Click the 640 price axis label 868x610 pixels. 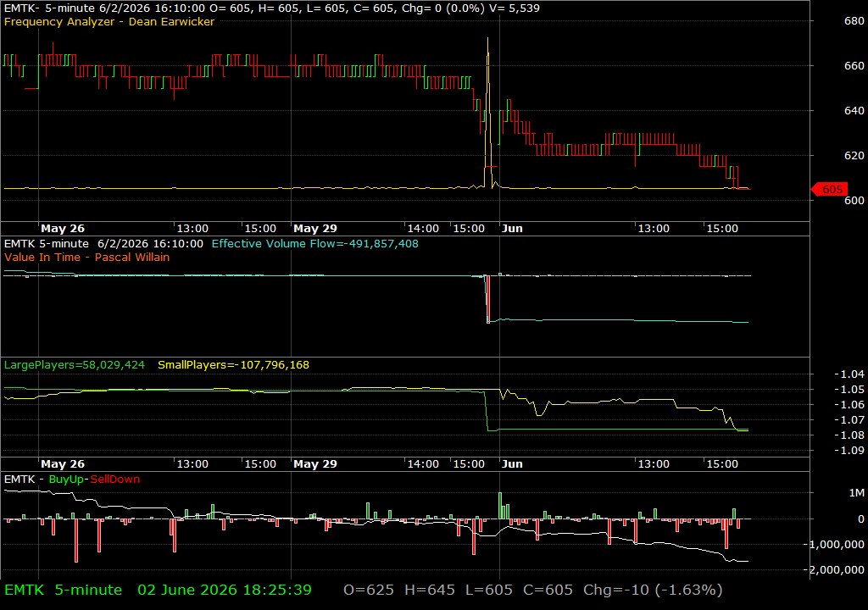click(854, 111)
